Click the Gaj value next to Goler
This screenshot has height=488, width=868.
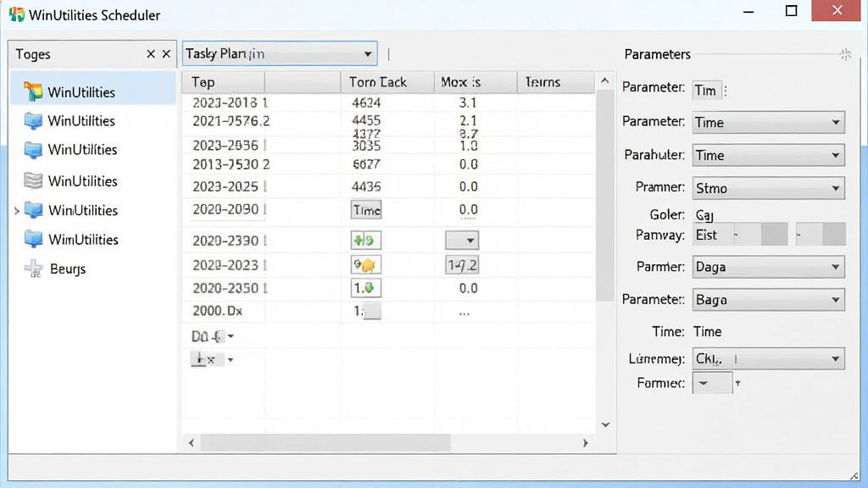tap(704, 215)
